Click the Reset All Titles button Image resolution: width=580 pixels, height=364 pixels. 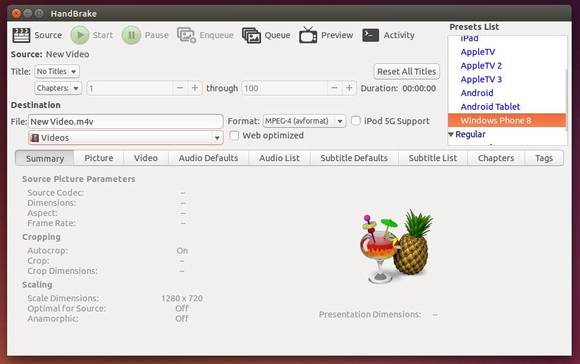(407, 71)
